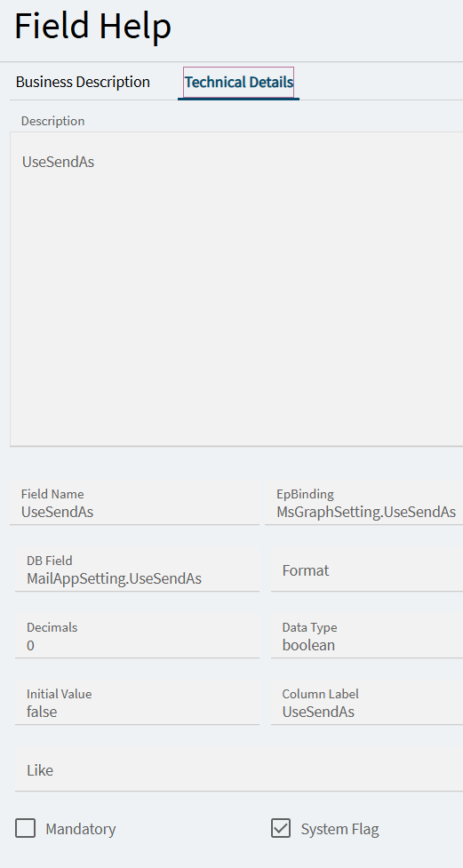The height and width of the screenshot is (868, 463).
Task: Focus the empty Like field
Action: coord(239,769)
